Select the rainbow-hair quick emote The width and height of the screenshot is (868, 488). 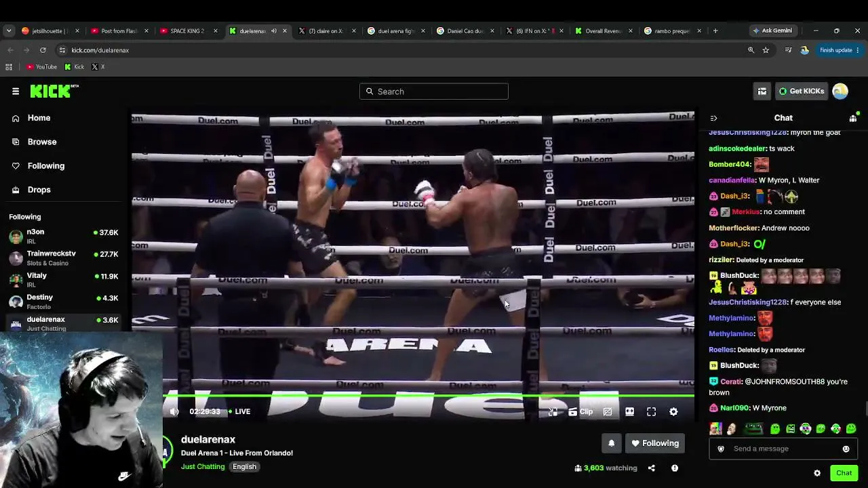tap(715, 428)
